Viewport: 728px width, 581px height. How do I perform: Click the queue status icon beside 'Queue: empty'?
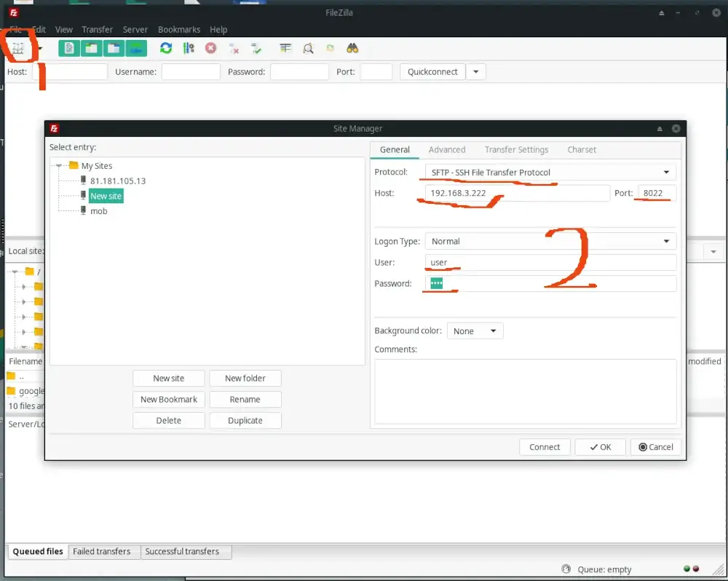tap(566, 569)
